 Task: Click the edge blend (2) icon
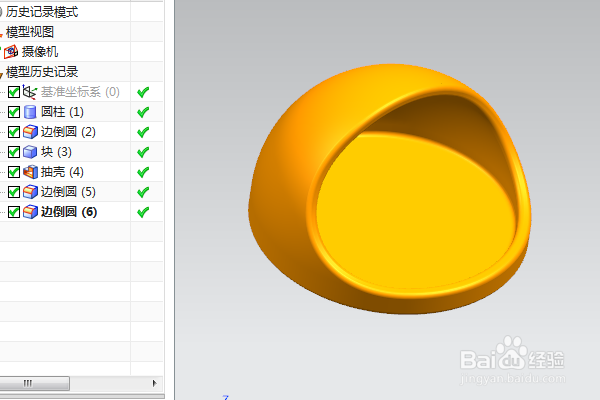(30, 132)
